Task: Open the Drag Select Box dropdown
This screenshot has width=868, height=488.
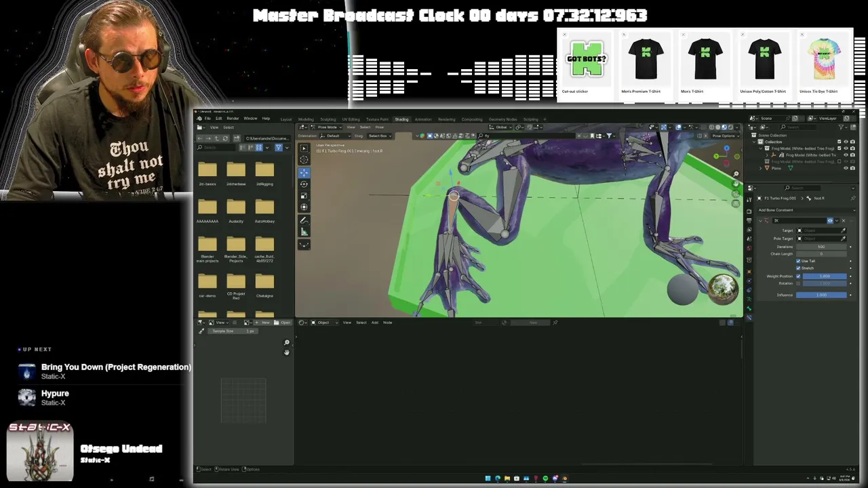Action: (x=379, y=136)
